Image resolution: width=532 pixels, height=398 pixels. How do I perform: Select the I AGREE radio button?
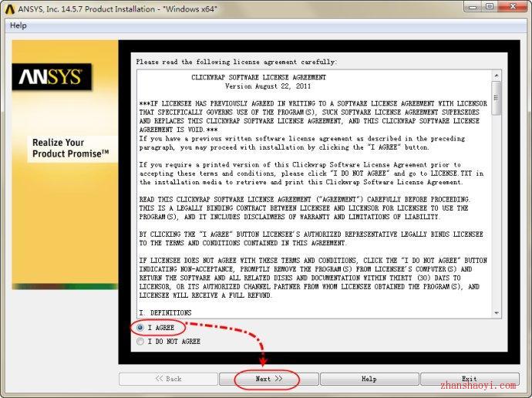pyautogui.click(x=140, y=328)
